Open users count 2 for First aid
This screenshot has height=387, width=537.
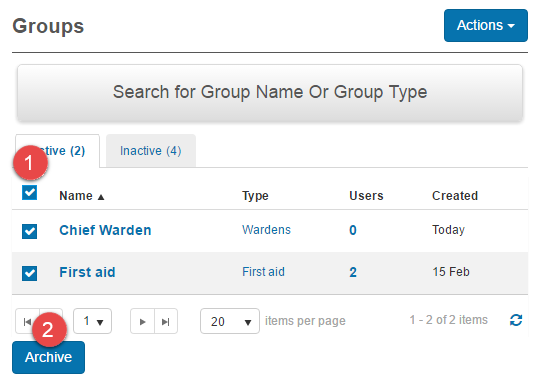pyautogui.click(x=353, y=272)
